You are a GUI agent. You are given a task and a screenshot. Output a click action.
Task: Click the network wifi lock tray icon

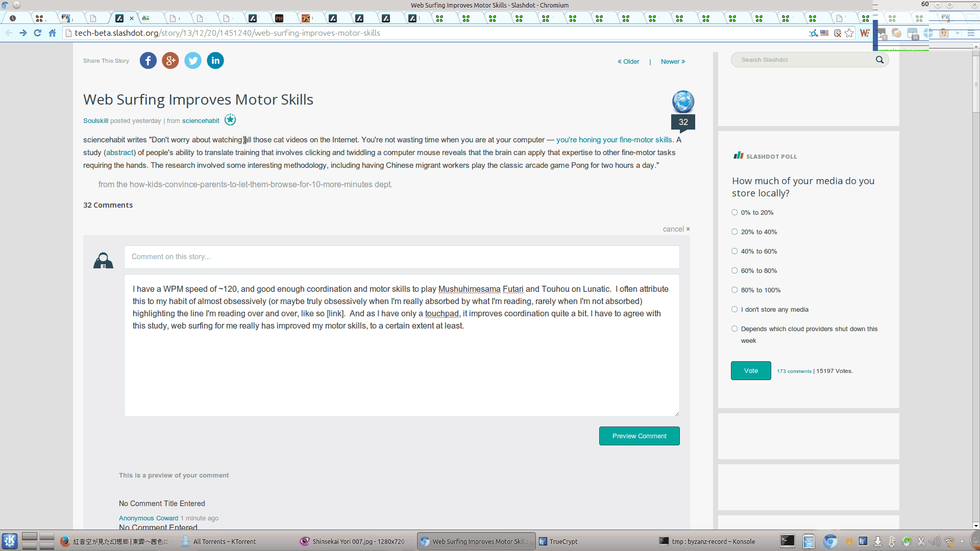pos(949,541)
